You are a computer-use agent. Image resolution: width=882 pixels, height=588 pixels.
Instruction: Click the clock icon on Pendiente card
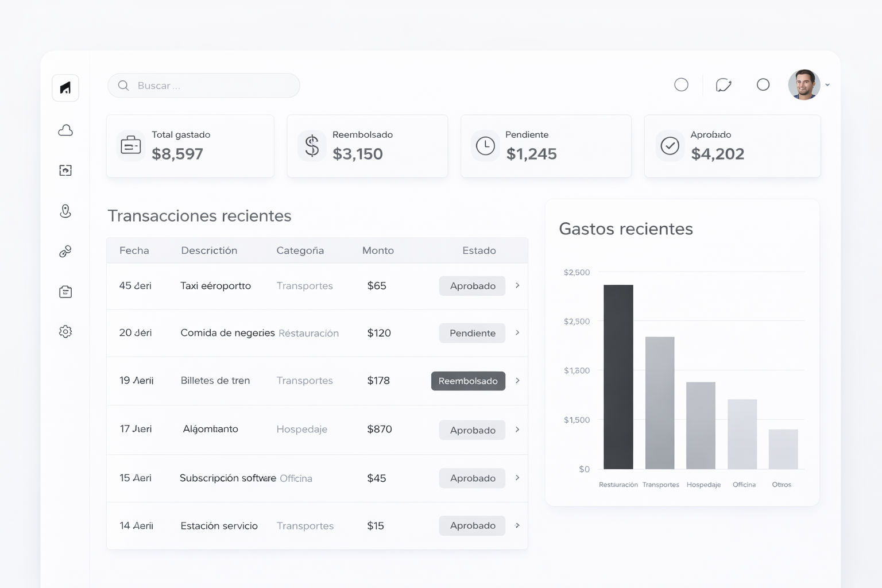[485, 145]
